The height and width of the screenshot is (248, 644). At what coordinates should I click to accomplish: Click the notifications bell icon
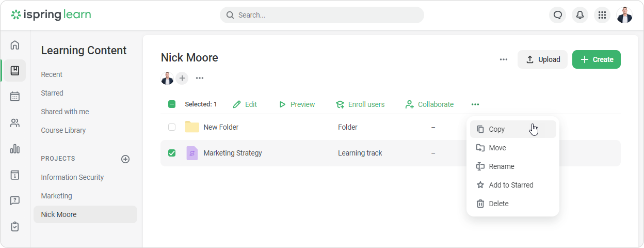(580, 15)
